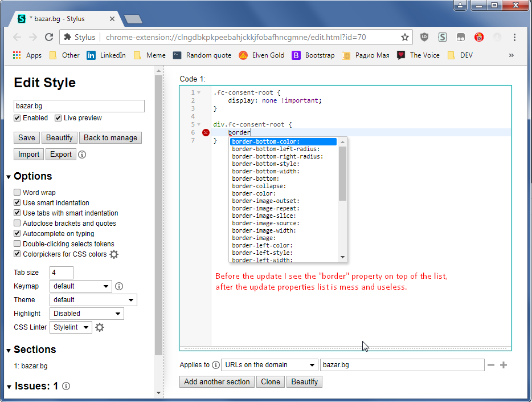Open the 'URLs on the domain' dropdown
The width and height of the screenshot is (532, 402).
(x=269, y=364)
